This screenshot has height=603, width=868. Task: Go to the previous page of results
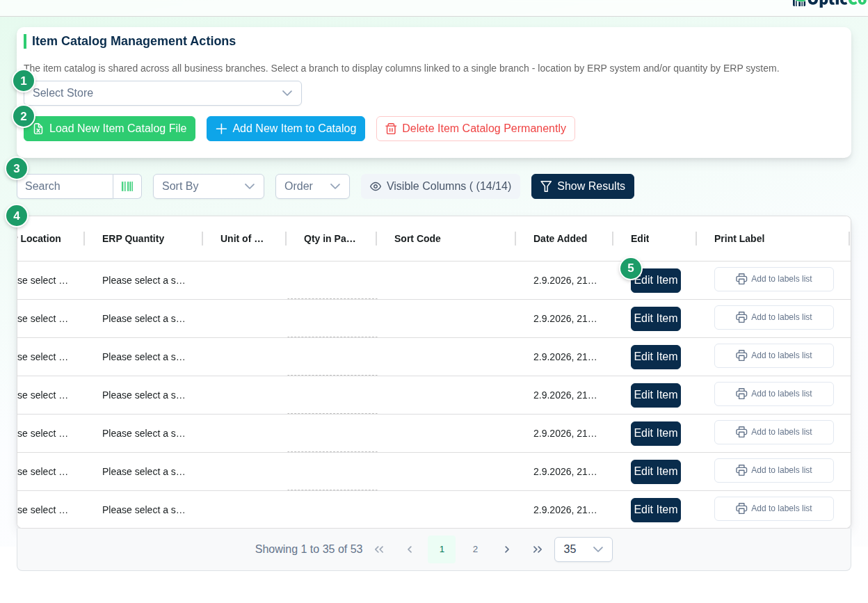click(x=410, y=549)
